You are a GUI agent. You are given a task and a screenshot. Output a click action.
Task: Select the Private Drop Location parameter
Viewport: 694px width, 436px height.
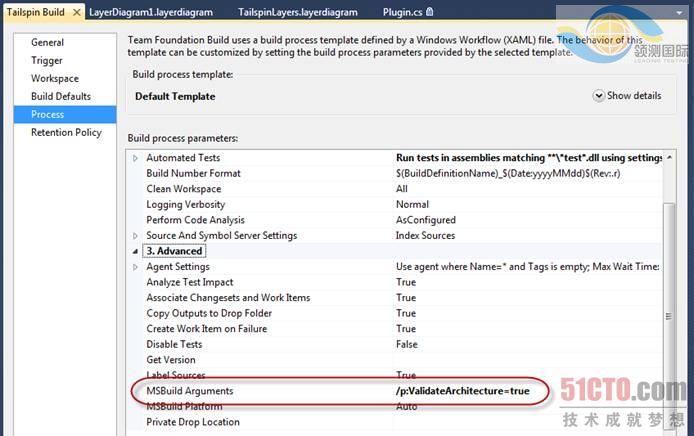pos(193,422)
